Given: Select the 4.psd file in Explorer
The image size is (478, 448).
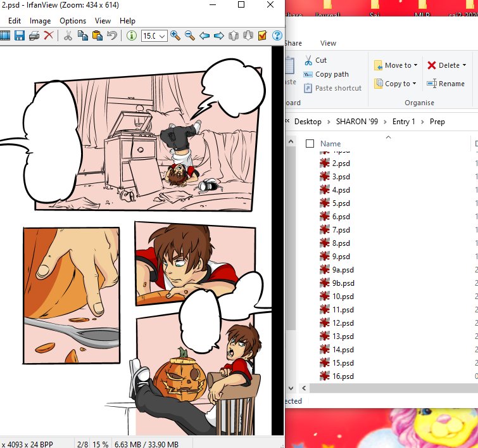Looking at the screenshot, I should pyautogui.click(x=335, y=190).
